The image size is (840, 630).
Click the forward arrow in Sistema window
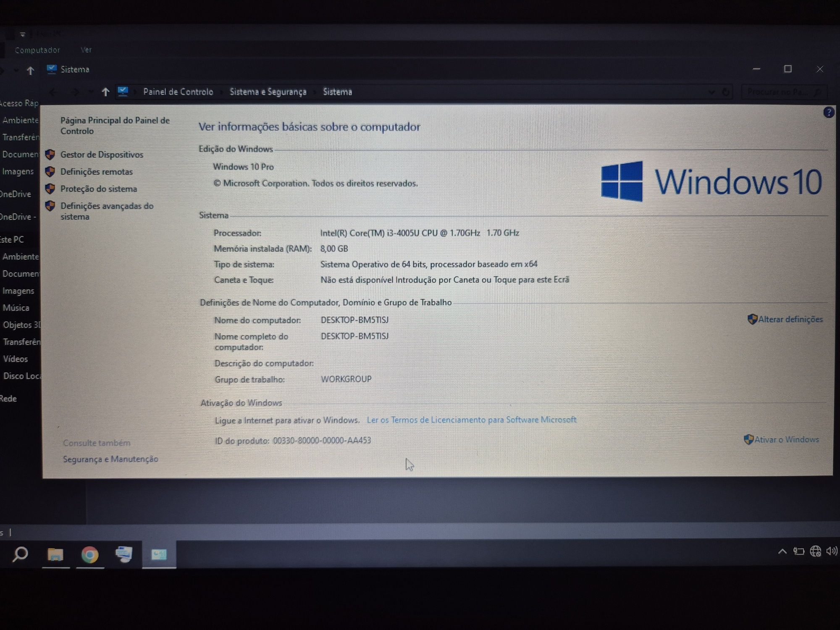pos(75,92)
